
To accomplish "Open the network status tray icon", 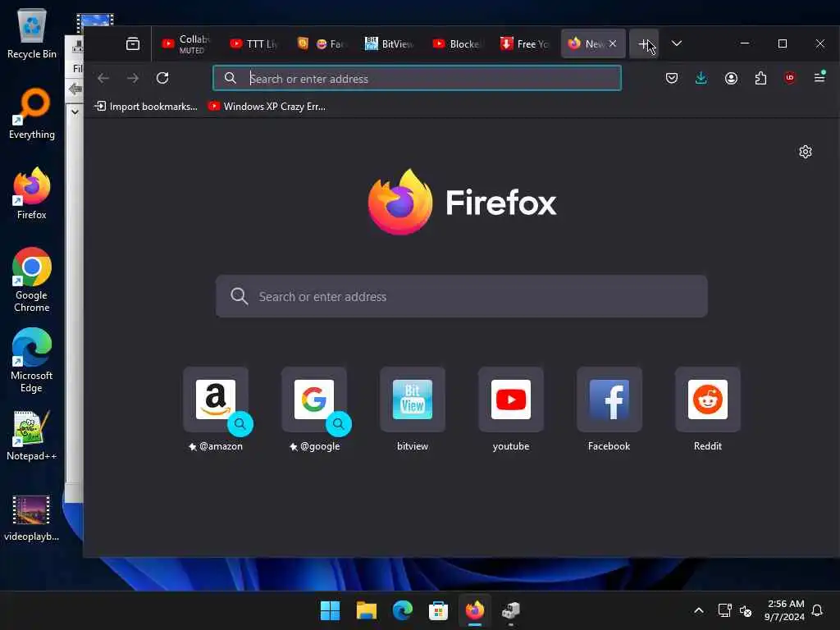I will pos(725,610).
